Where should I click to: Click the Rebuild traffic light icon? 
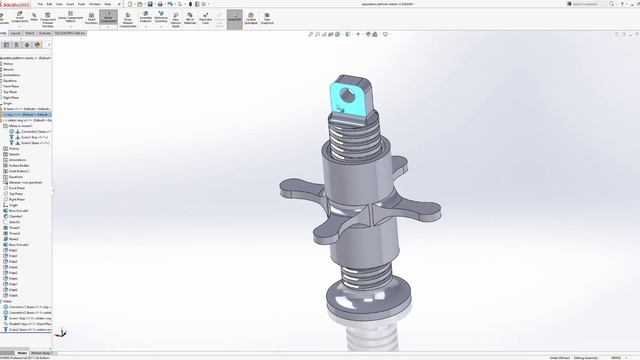coord(190,4)
